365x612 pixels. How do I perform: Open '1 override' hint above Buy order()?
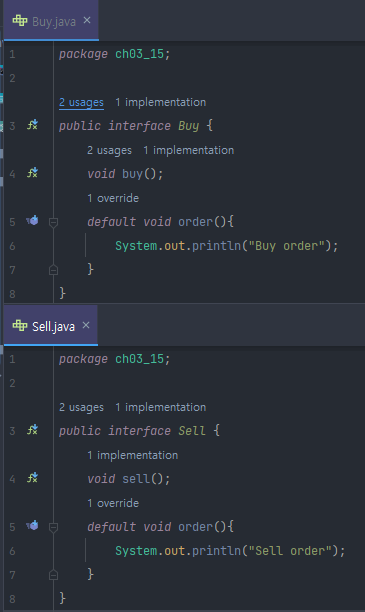point(113,198)
